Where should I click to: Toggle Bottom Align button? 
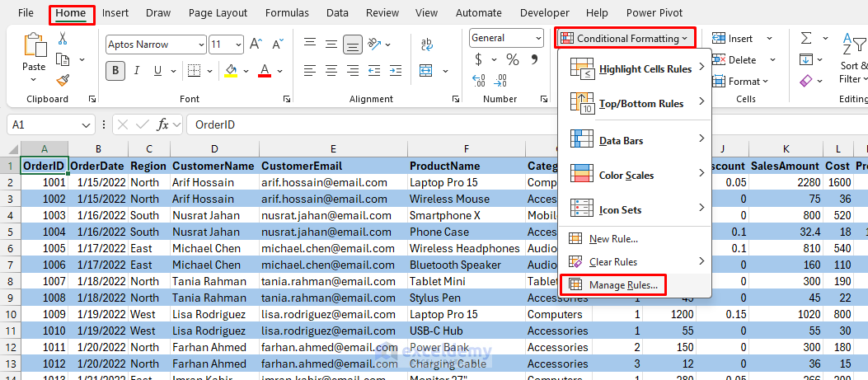[353, 44]
